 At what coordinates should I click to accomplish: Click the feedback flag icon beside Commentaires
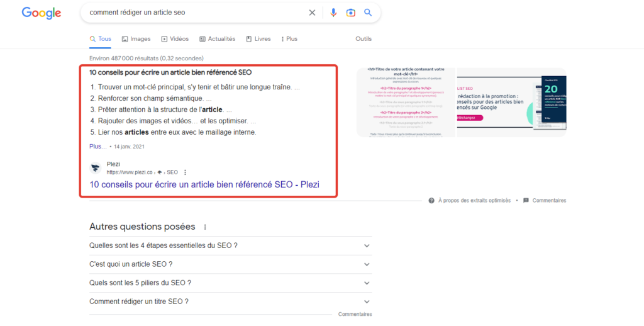pyautogui.click(x=526, y=201)
